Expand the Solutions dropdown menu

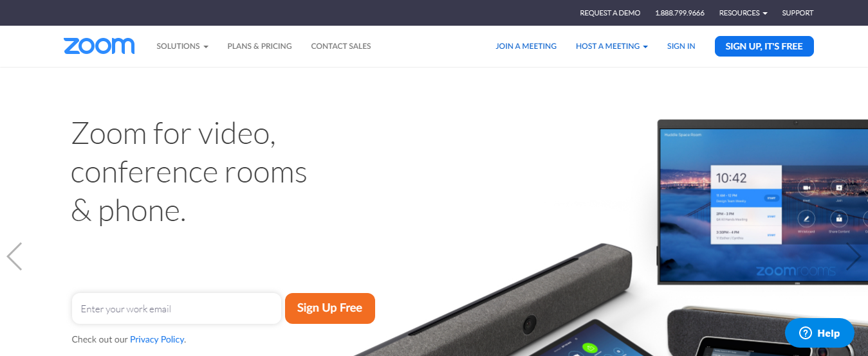(x=183, y=46)
